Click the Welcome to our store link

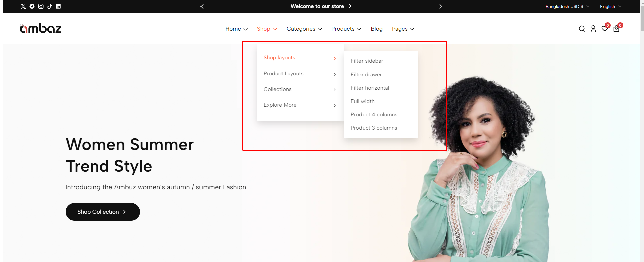(321, 6)
